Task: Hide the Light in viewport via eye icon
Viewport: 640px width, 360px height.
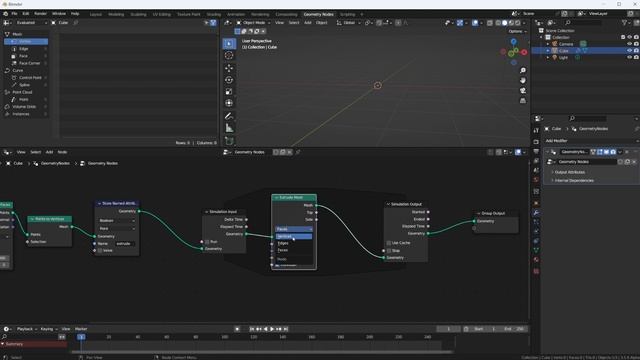Action: (629, 58)
